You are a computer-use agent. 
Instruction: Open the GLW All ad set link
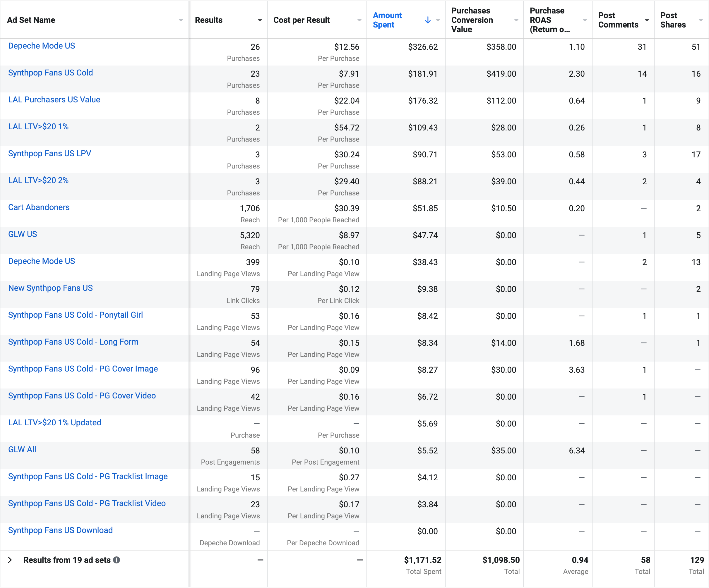click(22, 450)
